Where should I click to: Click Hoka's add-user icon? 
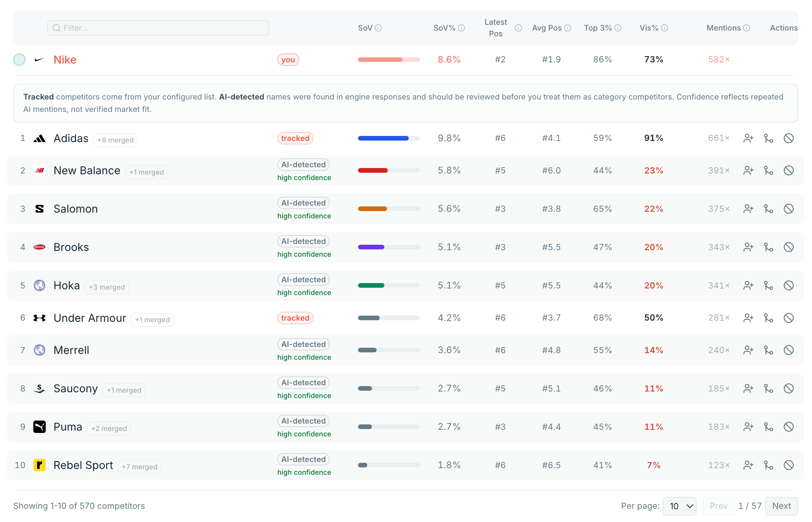tap(748, 285)
